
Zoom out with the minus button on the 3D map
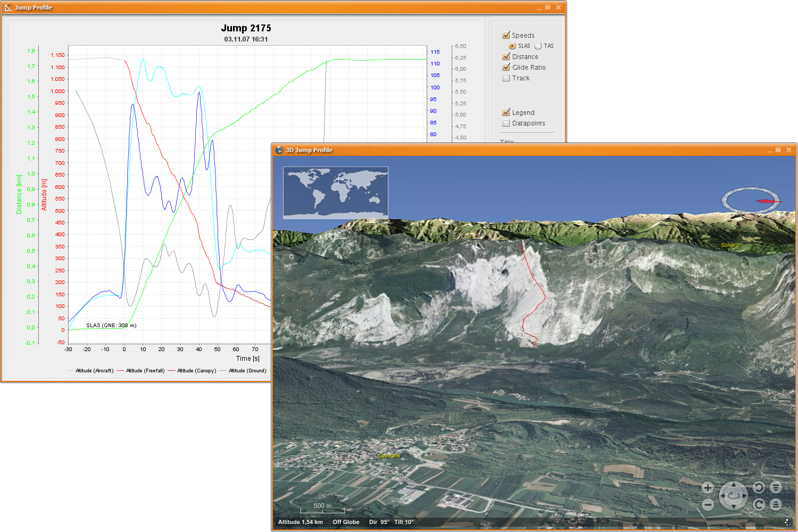pyautogui.click(x=708, y=504)
